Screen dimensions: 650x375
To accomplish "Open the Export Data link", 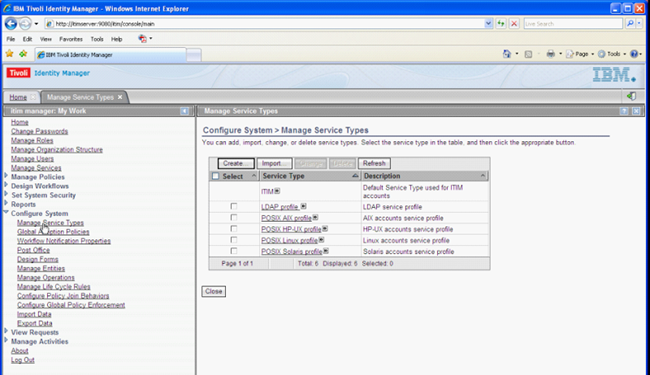I will click(35, 323).
